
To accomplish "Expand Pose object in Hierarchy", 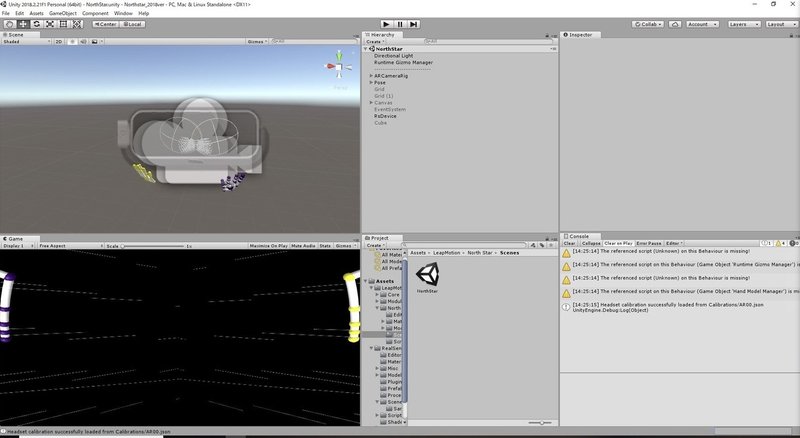I will point(371,82).
